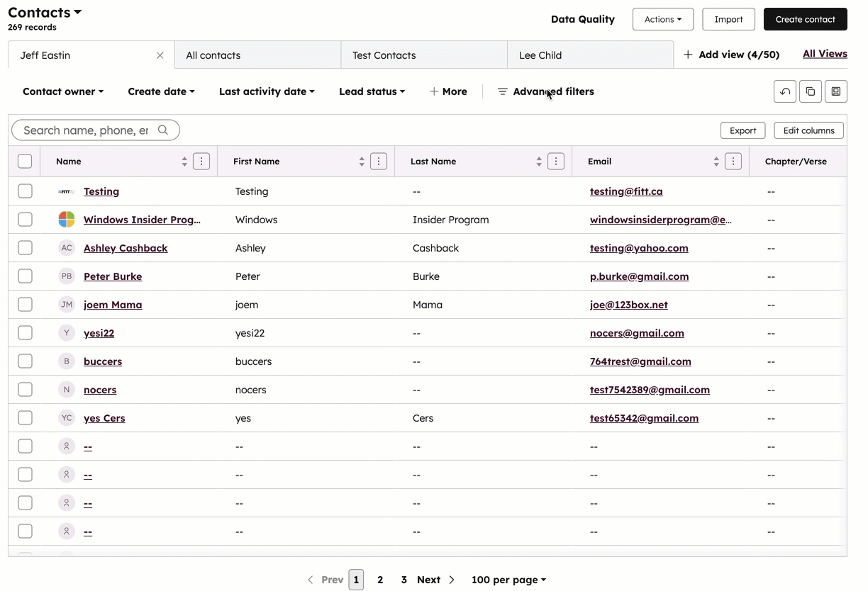Click the next page chevron arrow
Screen dimensions: 868x591
pos(452,580)
